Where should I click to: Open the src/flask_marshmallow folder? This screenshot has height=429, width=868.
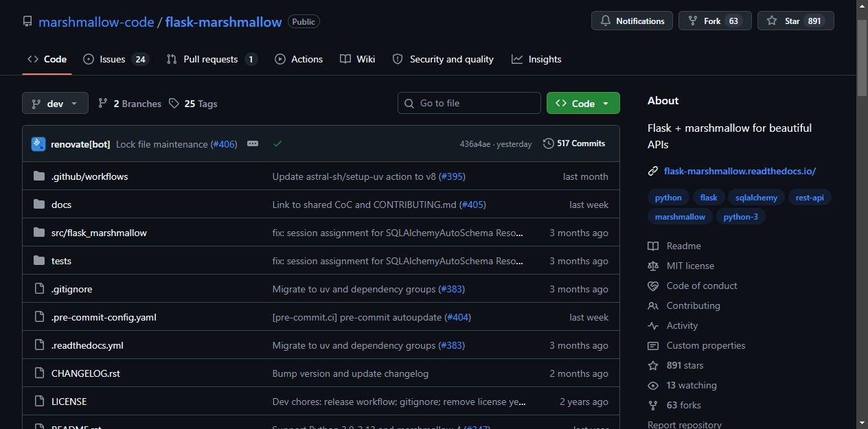pyautogui.click(x=99, y=233)
